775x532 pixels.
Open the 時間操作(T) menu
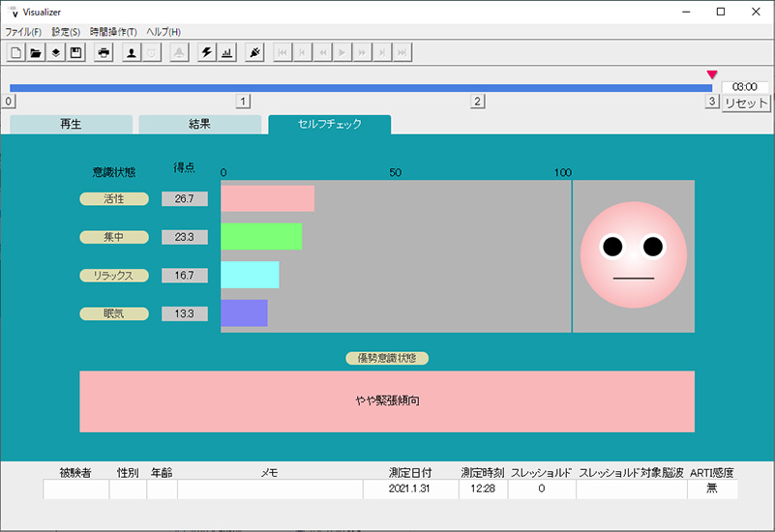[113, 32]
